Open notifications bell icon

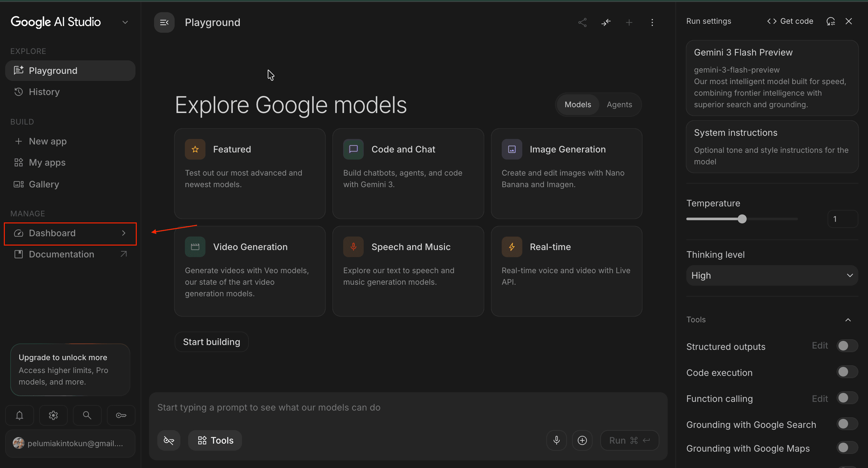20,415
